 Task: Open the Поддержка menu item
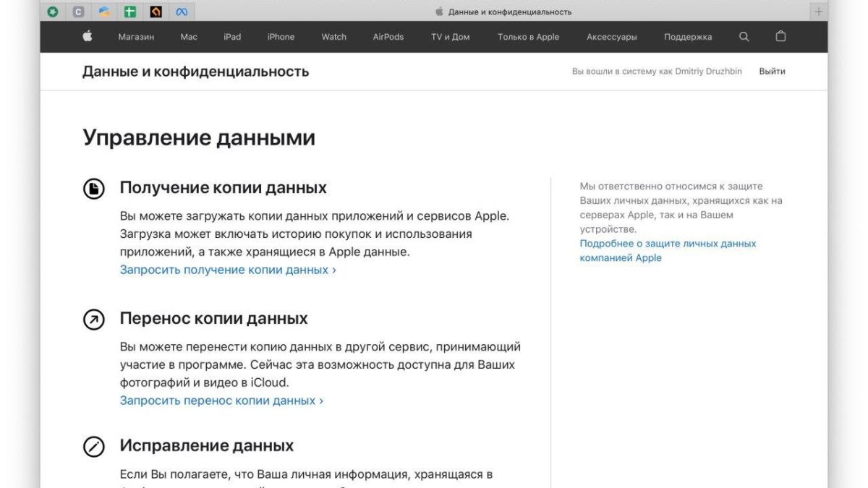point(687,36)
